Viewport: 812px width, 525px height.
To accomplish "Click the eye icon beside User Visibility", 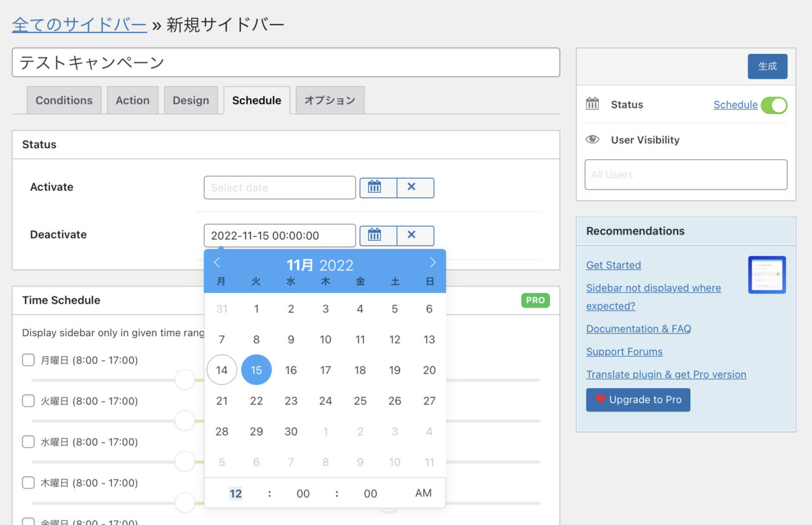I will [x=593, y=140].
